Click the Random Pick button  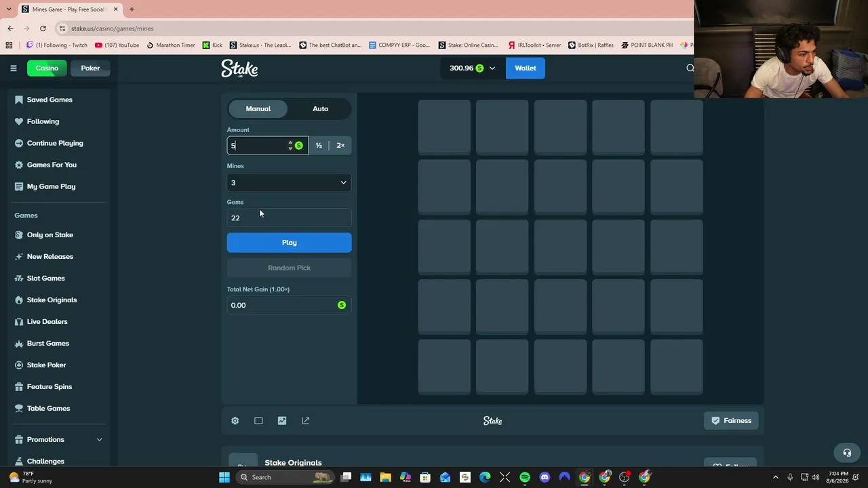[x=289, y=268]
